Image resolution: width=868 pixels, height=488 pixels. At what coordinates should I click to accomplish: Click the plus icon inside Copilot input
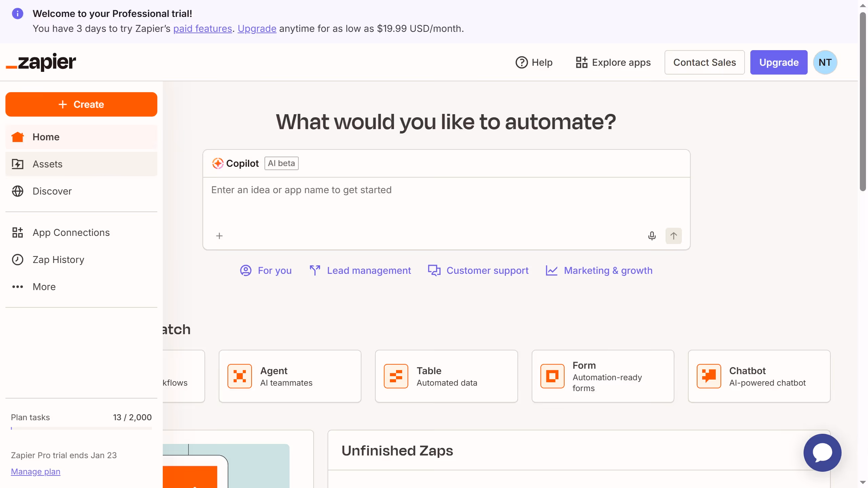[x=219, y=236]
